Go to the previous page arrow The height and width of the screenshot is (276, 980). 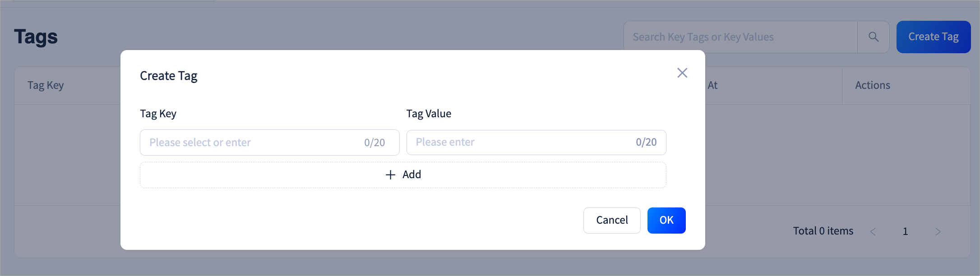pyautogui.click(x=873, y=232)
